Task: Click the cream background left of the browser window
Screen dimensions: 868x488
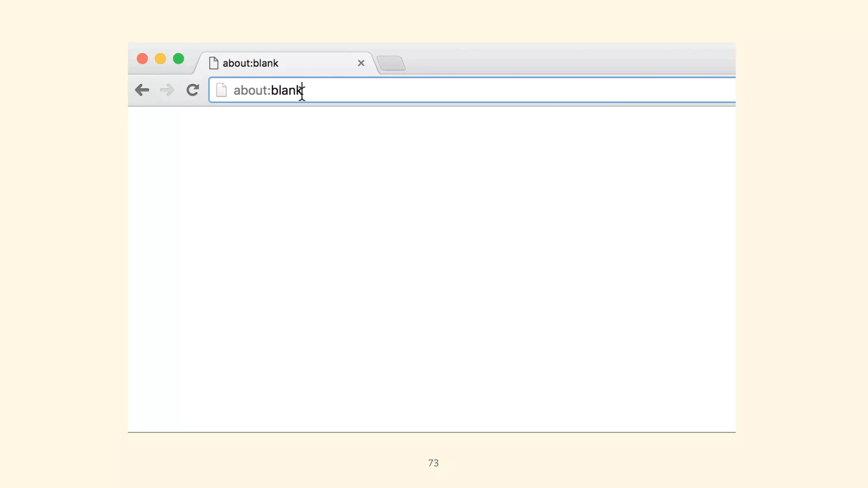Action: point(64,244)
